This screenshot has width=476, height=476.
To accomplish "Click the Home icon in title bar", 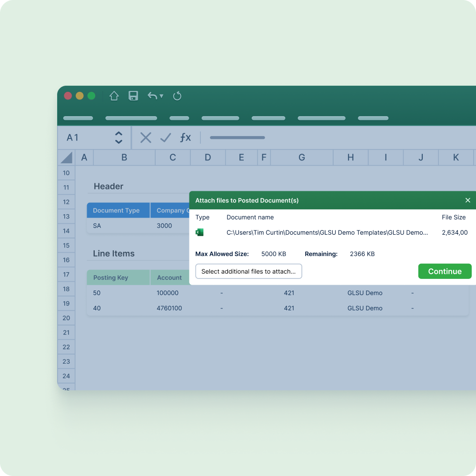I will tap(114, 96).
